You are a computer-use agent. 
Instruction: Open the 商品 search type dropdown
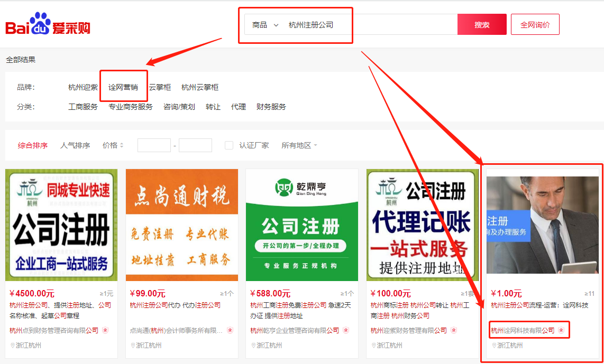point(265,25)
